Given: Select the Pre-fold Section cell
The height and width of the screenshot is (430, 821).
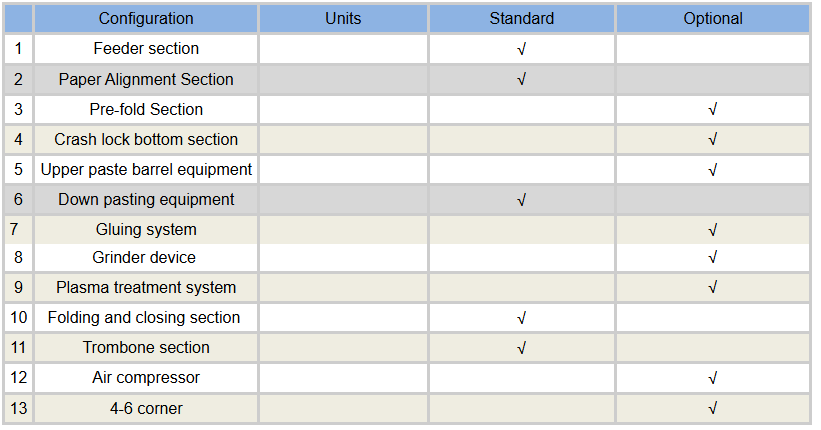Looking at the screenshot, I should point(146,110).
